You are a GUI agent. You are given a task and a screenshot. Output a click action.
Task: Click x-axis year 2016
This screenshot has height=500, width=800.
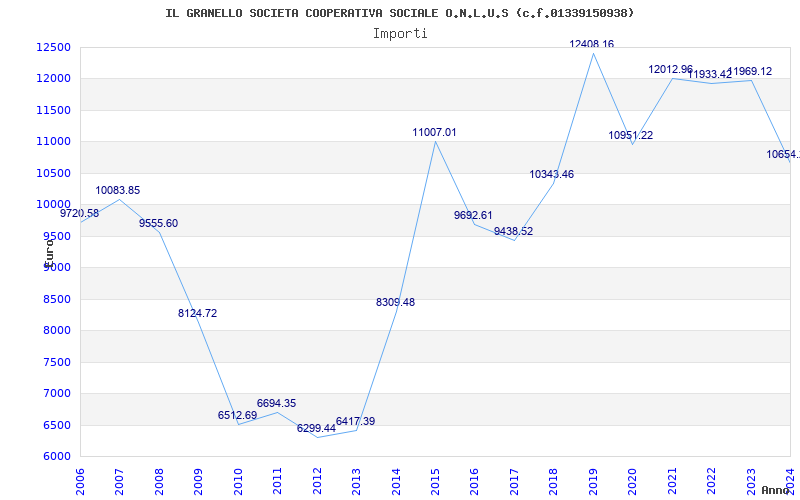tap(474, 481)
